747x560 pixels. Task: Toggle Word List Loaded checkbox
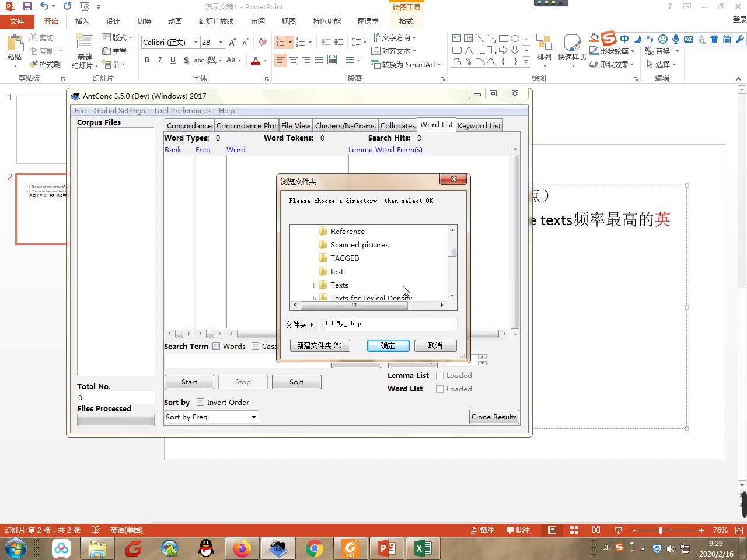pyautogui.click(x=440, y=388)
